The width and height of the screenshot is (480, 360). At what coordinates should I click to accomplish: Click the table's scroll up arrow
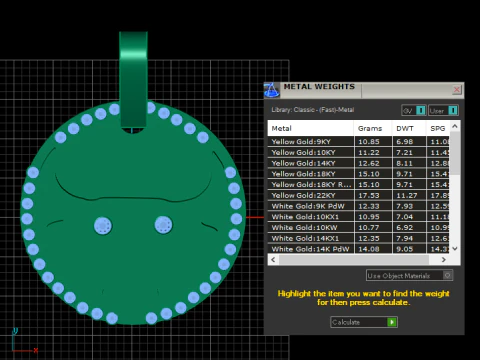[455, 126]
